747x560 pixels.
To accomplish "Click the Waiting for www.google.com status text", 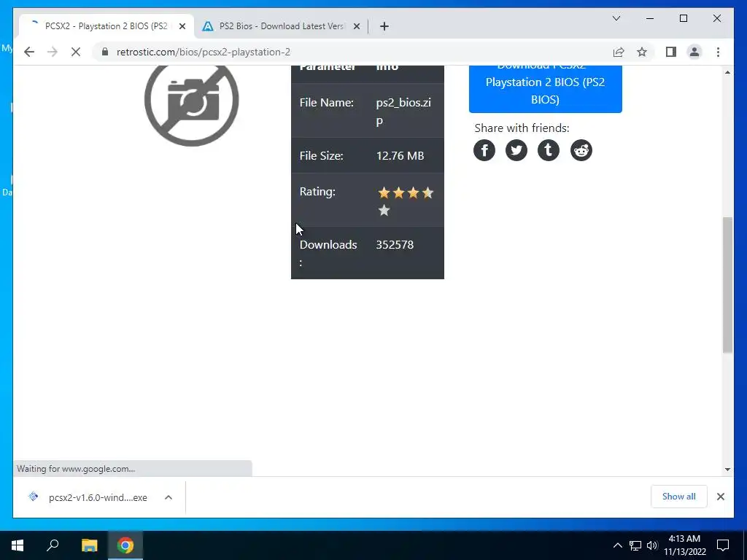I will click(x=76, y=469).
